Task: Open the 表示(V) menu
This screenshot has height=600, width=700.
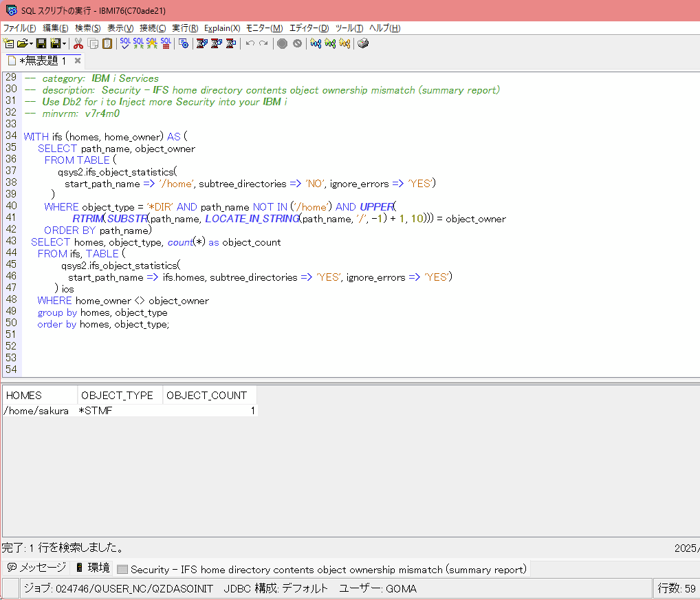Action: 120,28
